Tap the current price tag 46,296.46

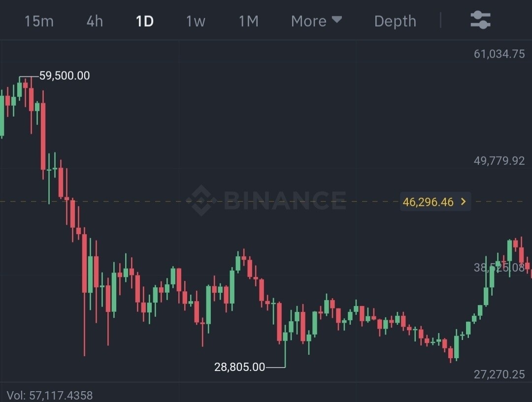pyautogui.click(x=428, y=202)
